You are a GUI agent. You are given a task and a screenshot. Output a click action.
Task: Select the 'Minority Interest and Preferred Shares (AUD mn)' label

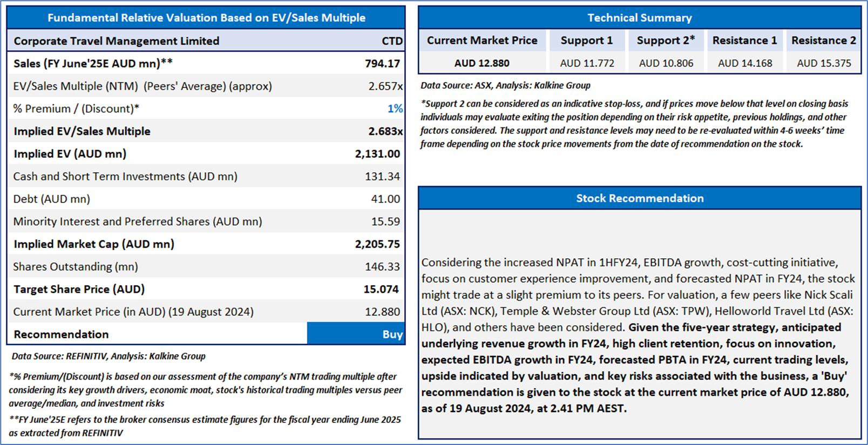coord(138,221)
